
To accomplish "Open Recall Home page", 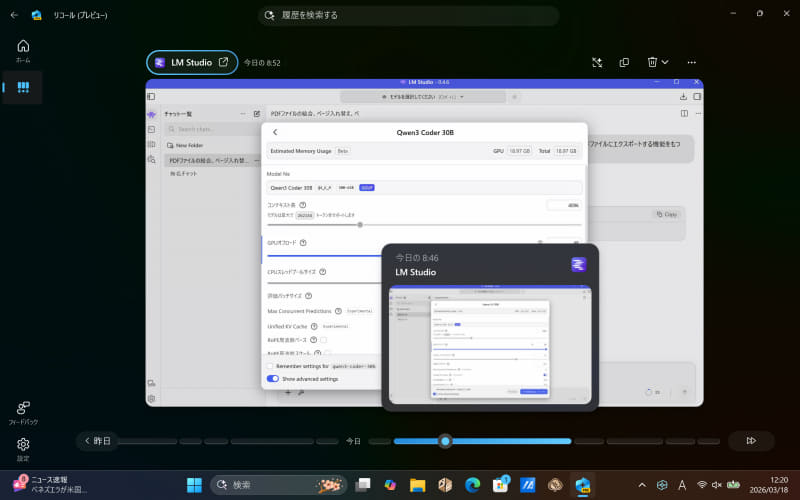I will tap(23, 51).
